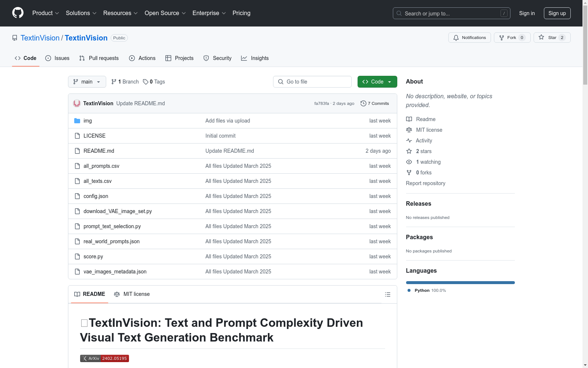The height and width of the screenshot is (368, 588).
Task: Click the slash shortcut key icon in search
Action: 504,13
